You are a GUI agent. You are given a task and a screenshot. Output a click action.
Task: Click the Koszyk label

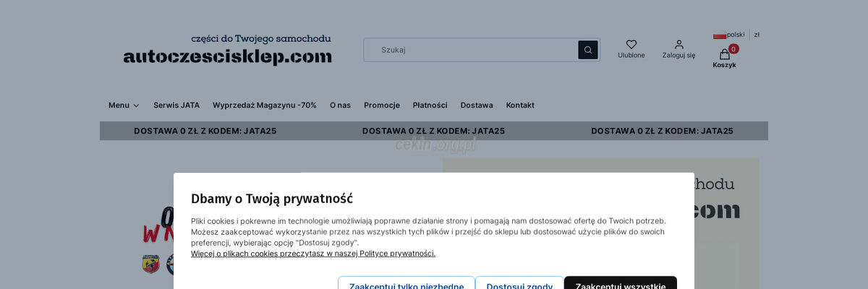coord(724,65)
